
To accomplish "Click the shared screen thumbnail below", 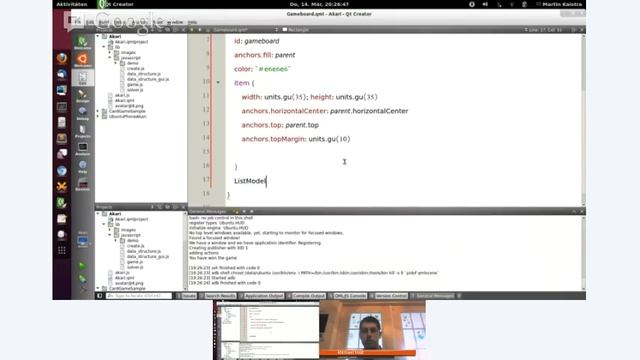I will click(x=266, y=330).
